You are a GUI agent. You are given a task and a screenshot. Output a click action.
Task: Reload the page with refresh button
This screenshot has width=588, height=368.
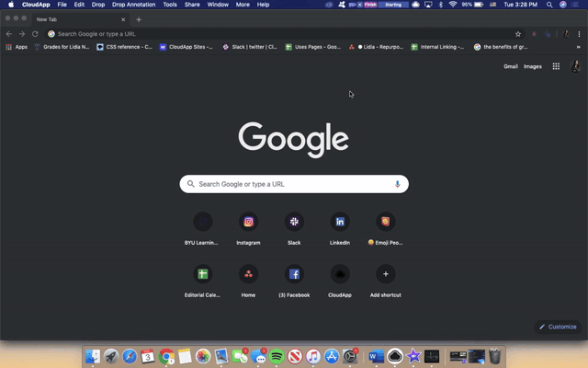pos(35,34)
